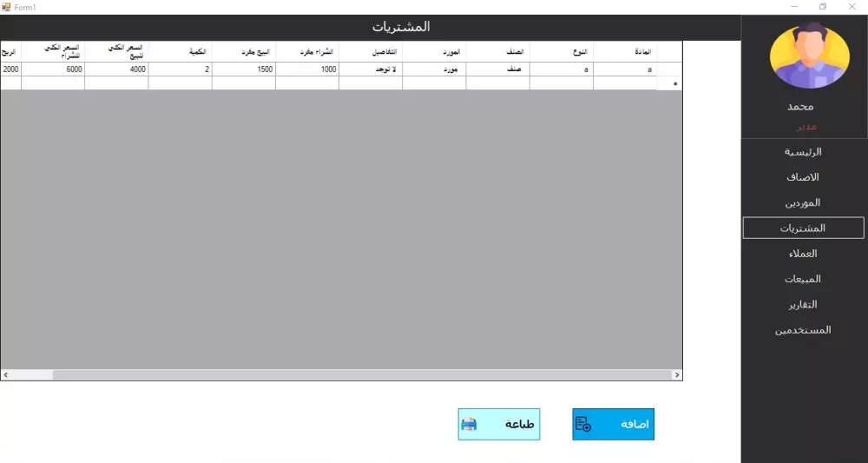Select the cell with value 1000
This screenshot has height=463, width=868.
click(307, 69)
